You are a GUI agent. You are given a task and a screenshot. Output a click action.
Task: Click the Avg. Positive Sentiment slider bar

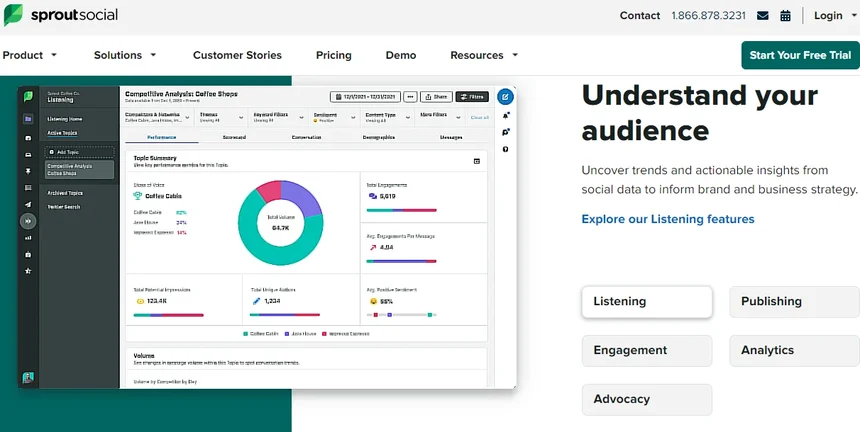(x=401, y=315)
